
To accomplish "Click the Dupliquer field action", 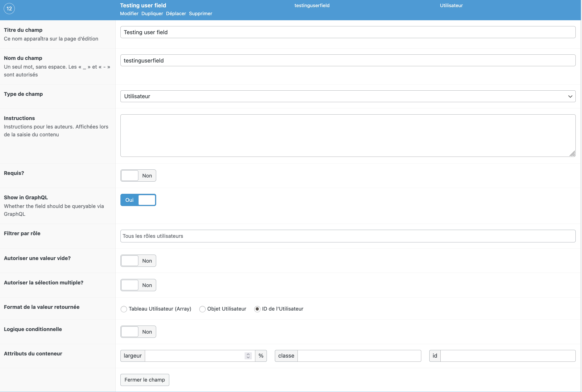I will tap(152, 14).
